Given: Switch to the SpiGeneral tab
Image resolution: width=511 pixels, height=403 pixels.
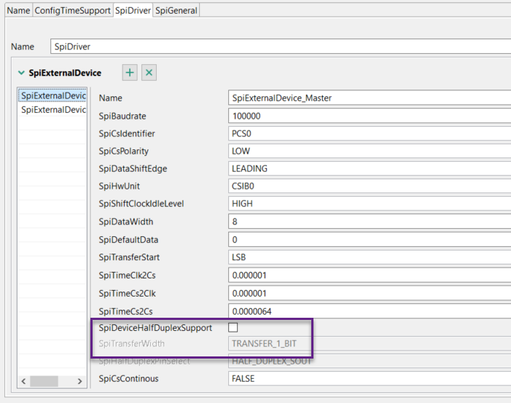Looking at the screenshot, I should 176,11.
